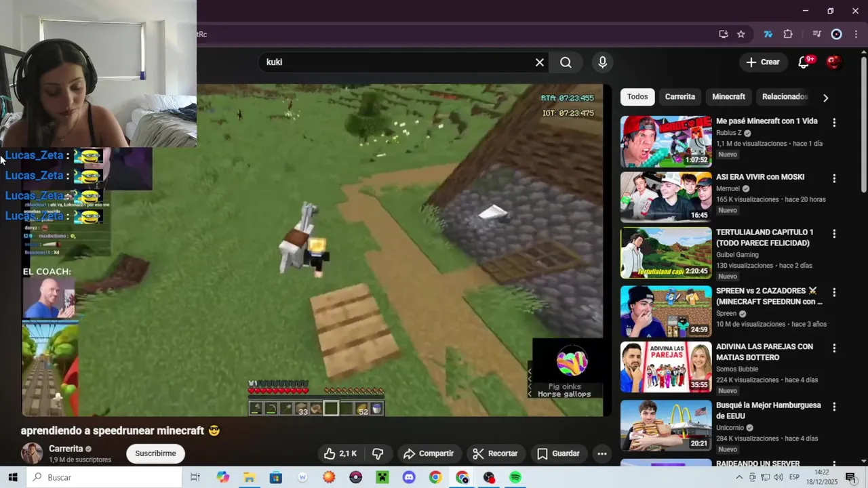This screenshot has height=488, width=868.
Task: Open ADIVINA LAS PAREJAS video title
Action: [765, 352]
